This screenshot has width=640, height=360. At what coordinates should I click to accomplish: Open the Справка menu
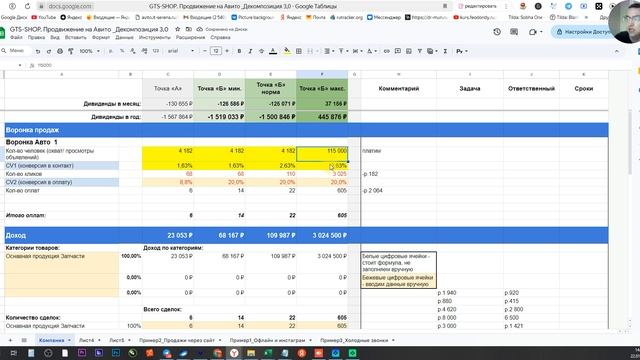(220, 38)
